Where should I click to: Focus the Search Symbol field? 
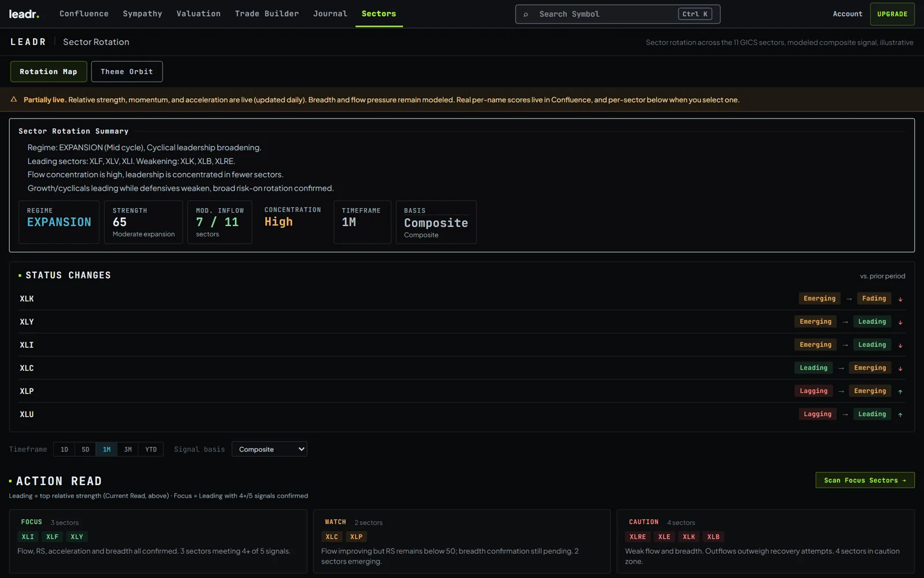617,14
